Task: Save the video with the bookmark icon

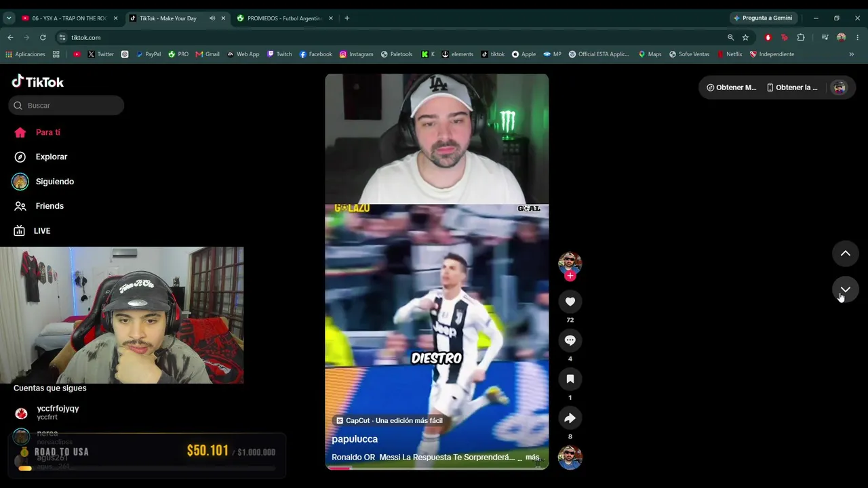Action: (570, 379)
